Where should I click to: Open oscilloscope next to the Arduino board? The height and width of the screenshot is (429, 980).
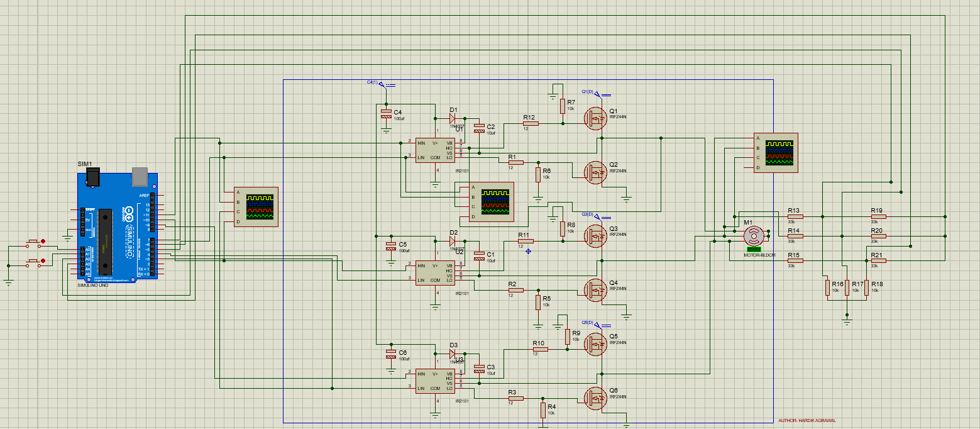coord(255,207)
